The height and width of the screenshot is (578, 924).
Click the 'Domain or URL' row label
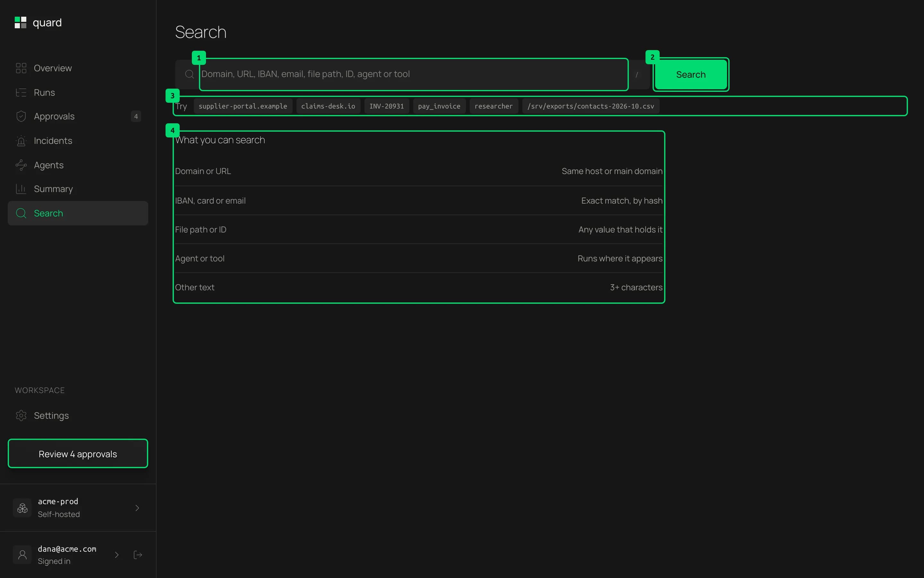203,171
